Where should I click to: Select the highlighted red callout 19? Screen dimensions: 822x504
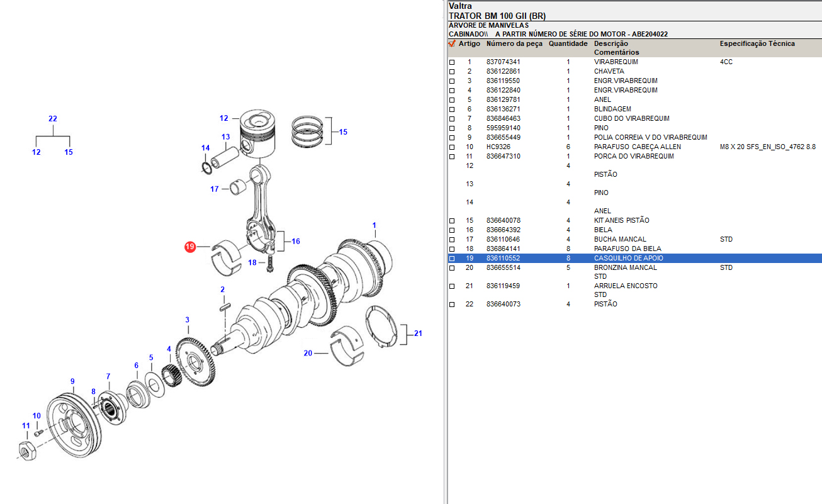[x=190, y=247]
